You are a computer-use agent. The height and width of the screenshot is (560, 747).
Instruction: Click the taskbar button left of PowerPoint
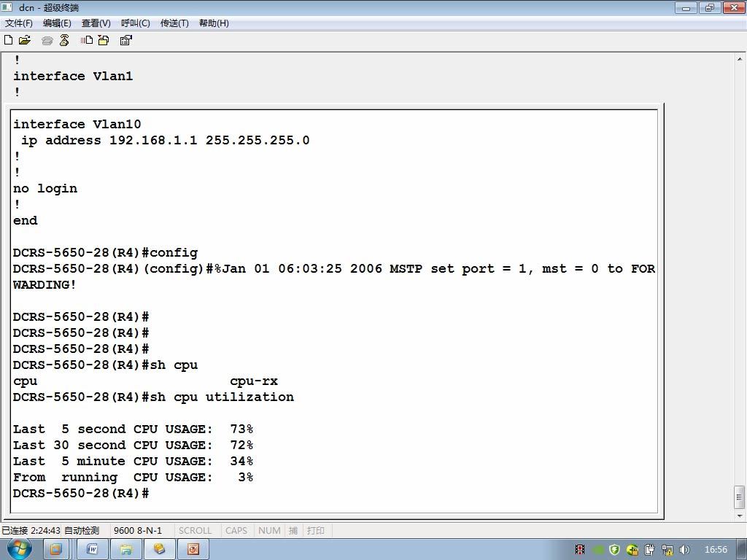pos(159,550)
